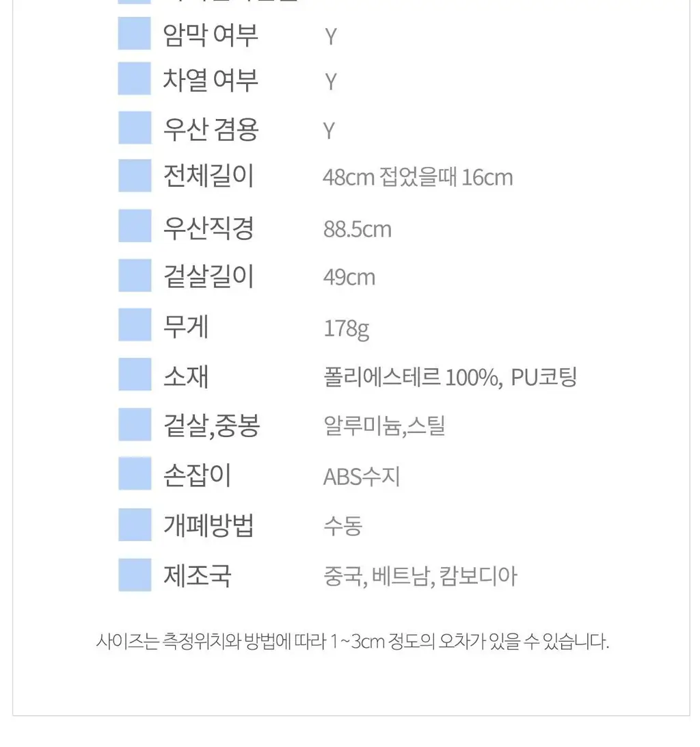
Task: Click the blue square beside 우산직경
Action: 135,225
